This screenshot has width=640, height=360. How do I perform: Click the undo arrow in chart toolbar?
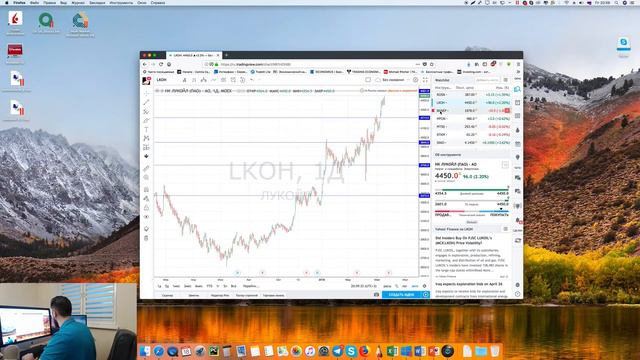[252, 80]
